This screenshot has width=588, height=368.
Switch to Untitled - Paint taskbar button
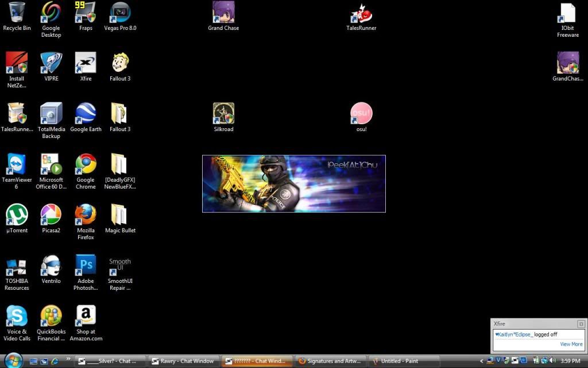pyautogui.click(x=404, y=361)
